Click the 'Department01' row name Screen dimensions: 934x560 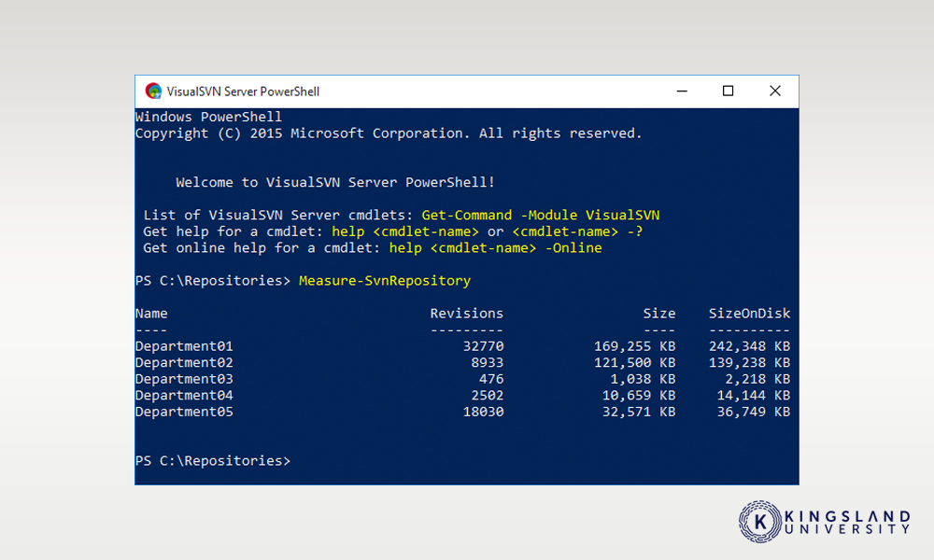click(x=184, y=345)
